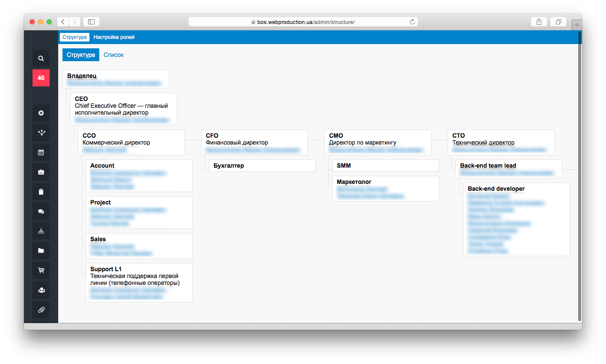Screen dimensions: 606x364
Task: Click the Back-end team lead title
Action: [488, 166]
